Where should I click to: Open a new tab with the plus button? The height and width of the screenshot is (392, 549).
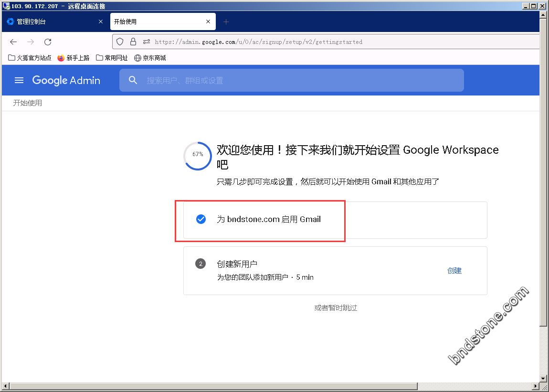226,21
